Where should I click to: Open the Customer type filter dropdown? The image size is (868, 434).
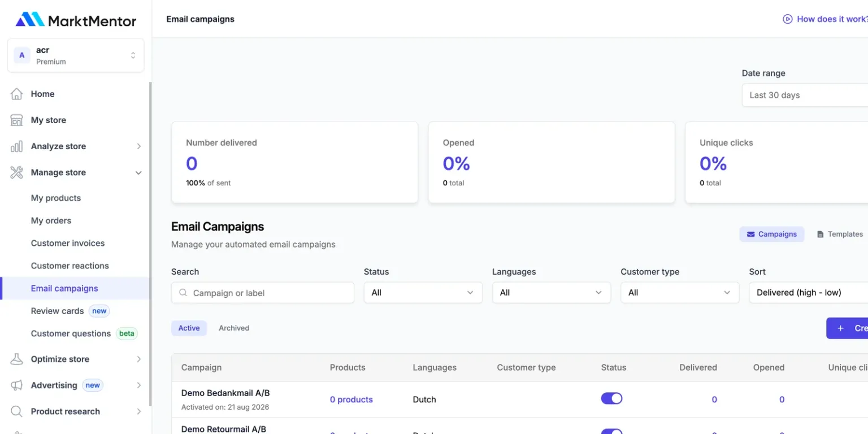(x=680, y=293)
